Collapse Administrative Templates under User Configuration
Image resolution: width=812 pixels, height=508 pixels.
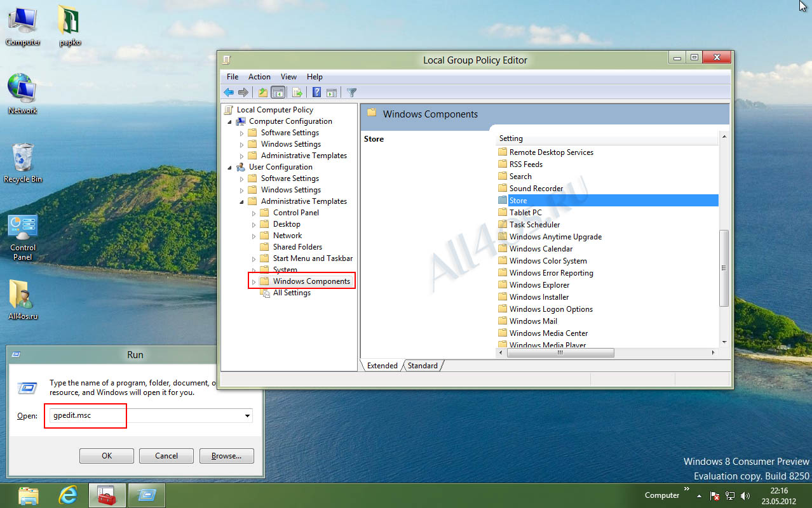(241, 201)
